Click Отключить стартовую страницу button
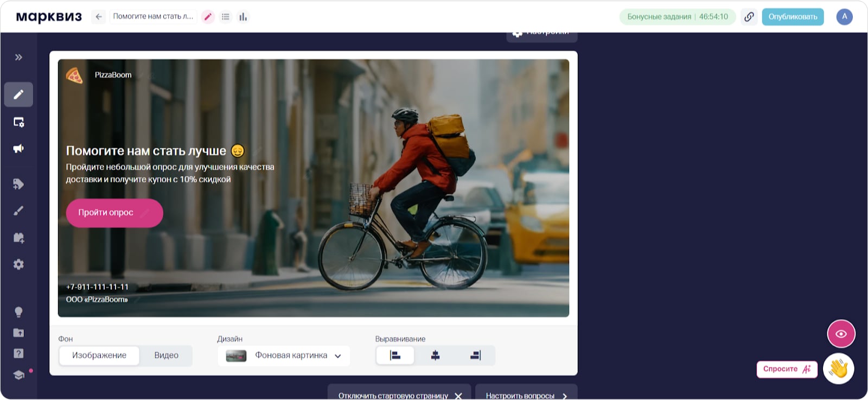868x400 pixels. (x=399, y=395)
